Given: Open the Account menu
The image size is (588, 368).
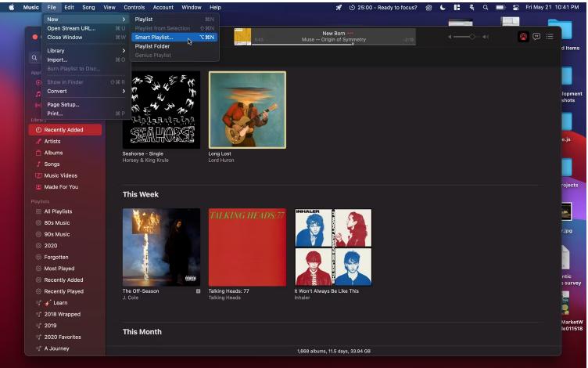Looking at the screenshot, I should coord(163,7).
